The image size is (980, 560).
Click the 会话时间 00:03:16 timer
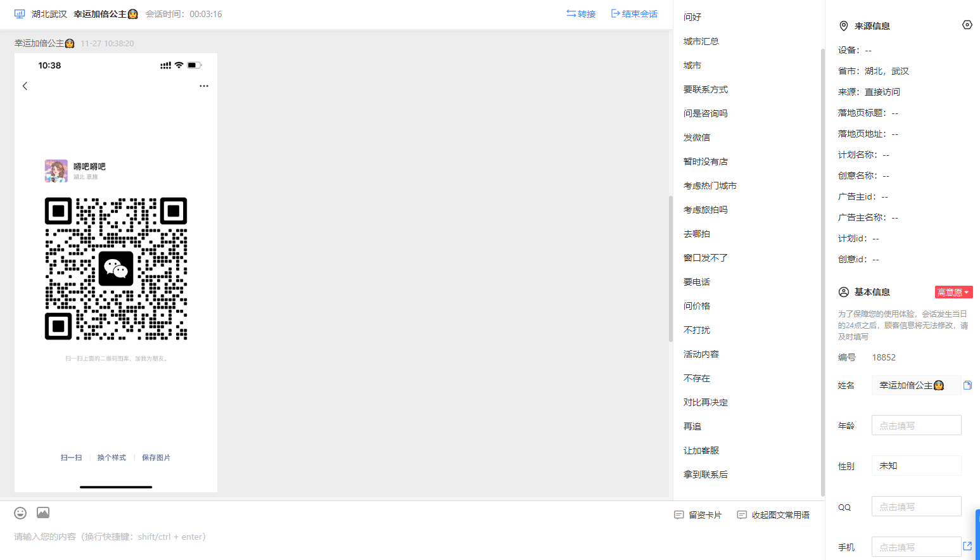tap(184, 14)
